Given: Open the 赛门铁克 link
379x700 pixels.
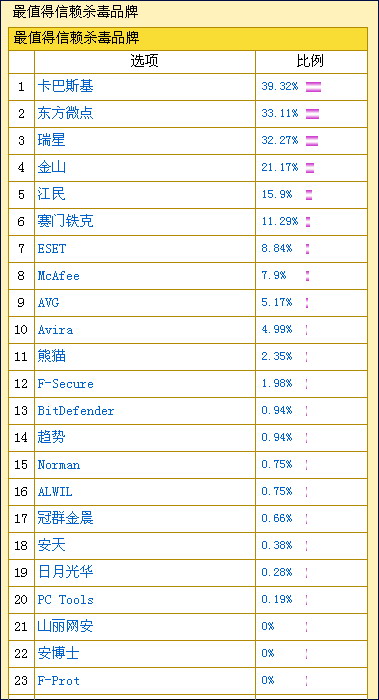Looking at the screenshot, I should (x=65, y=221).
